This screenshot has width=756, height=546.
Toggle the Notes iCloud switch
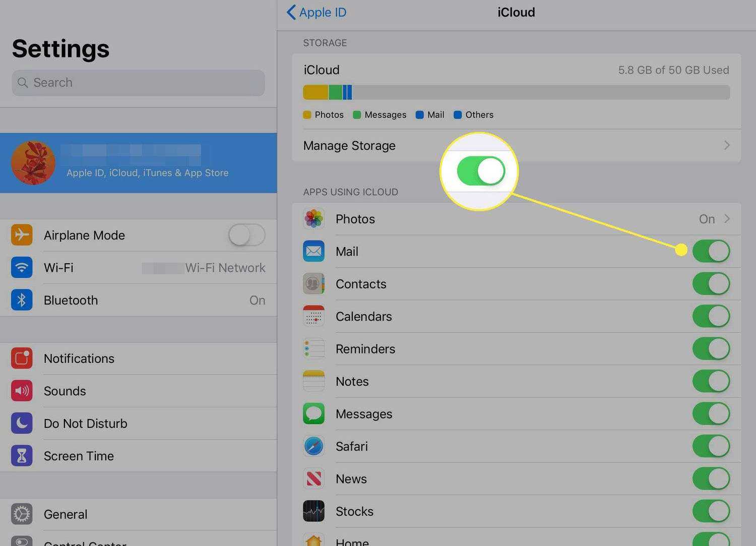tap(711, 381)
